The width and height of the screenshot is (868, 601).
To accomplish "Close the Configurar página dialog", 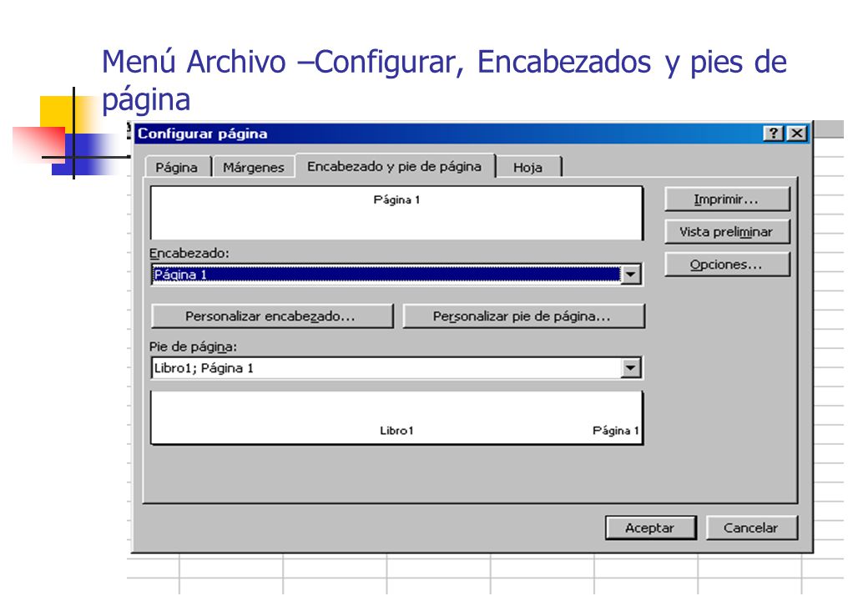I will tap(797, 134).
